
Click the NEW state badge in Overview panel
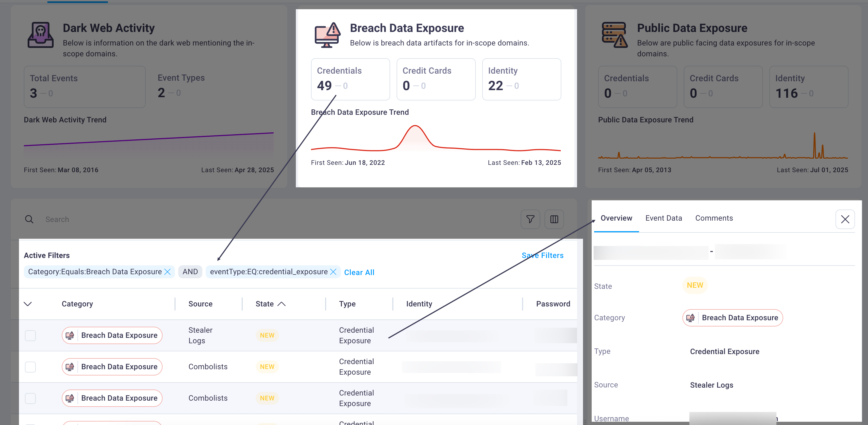click(x=695, y=285)
